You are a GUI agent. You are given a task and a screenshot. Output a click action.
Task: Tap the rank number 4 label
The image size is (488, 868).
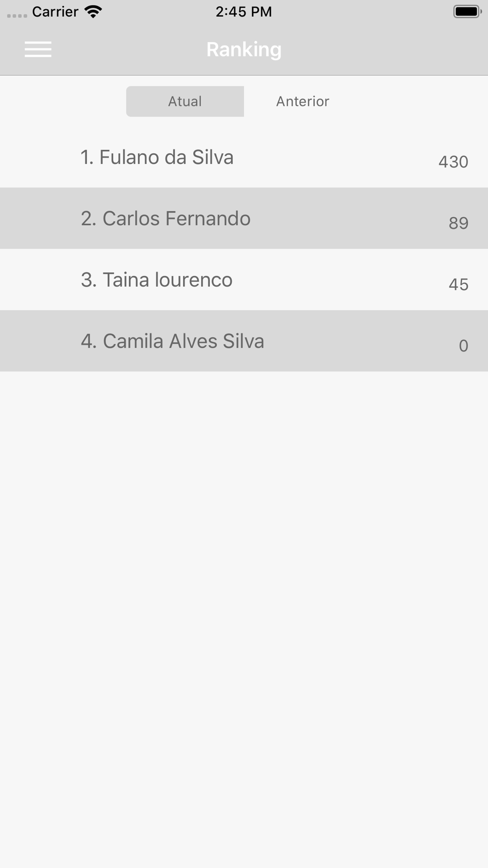[89, 341]
